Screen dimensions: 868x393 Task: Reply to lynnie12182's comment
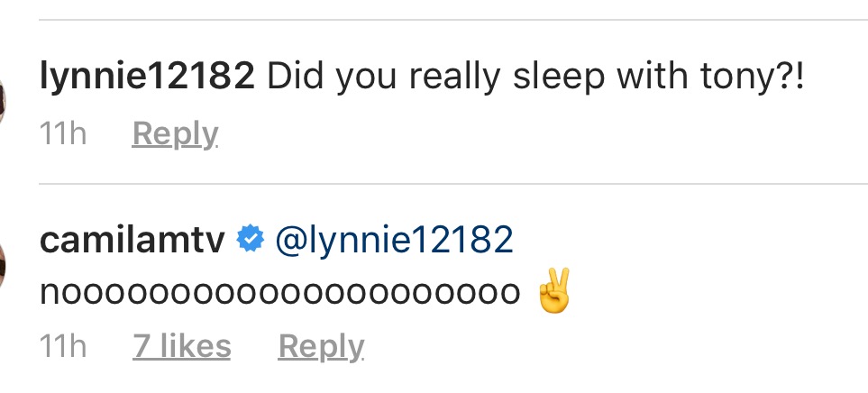click(x=175, y=134)
